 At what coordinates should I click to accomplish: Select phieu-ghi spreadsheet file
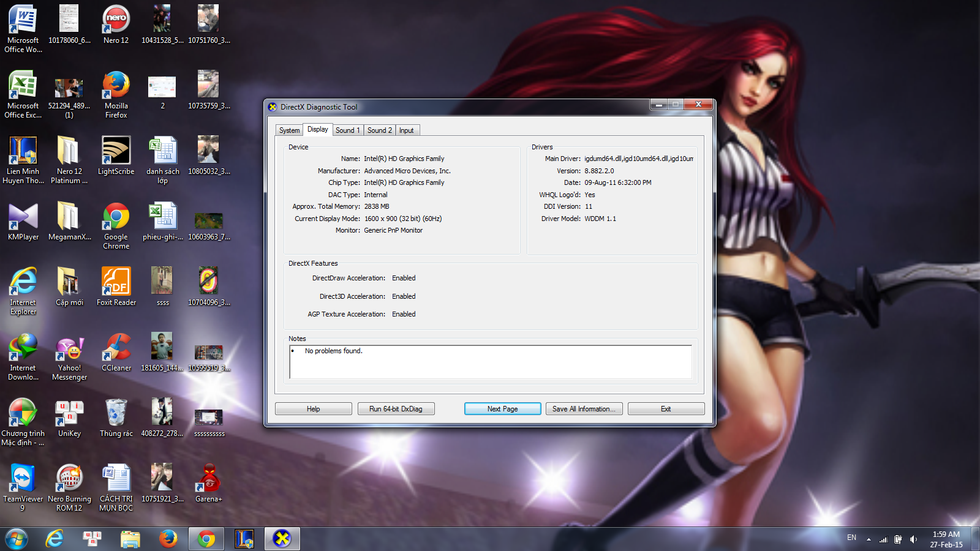[162, 221]
